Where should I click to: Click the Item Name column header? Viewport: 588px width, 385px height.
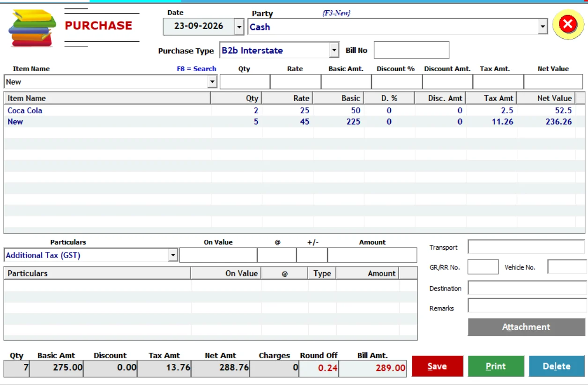(107, 98)
